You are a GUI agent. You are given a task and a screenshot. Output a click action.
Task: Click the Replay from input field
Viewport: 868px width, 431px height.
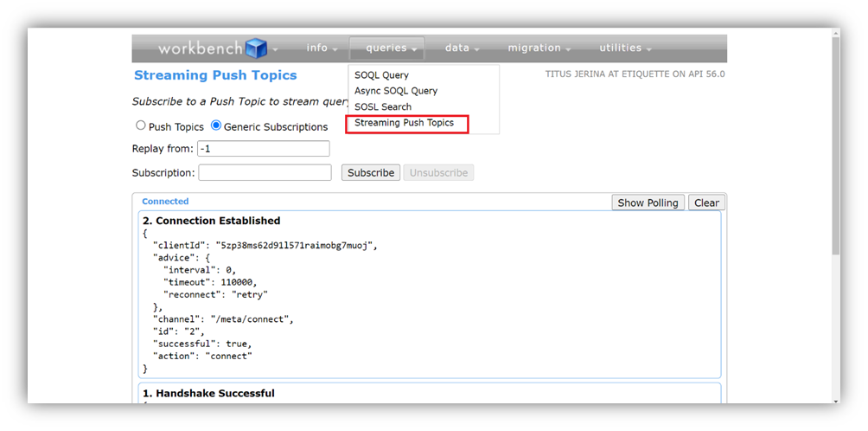click(x=264, y=149)
